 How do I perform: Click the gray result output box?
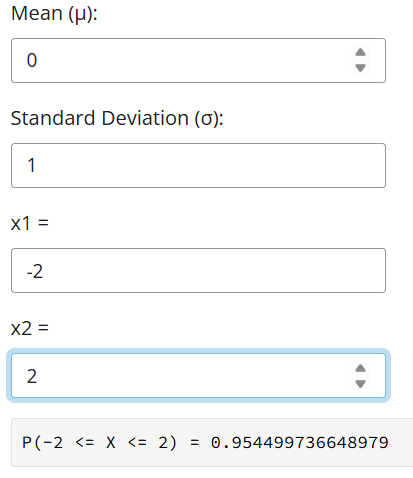[x=212, y=442]
